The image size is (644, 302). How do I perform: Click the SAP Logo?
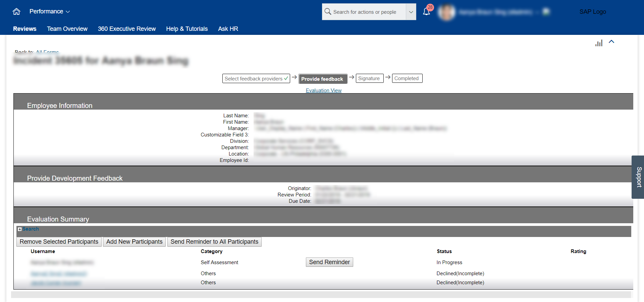593,12
